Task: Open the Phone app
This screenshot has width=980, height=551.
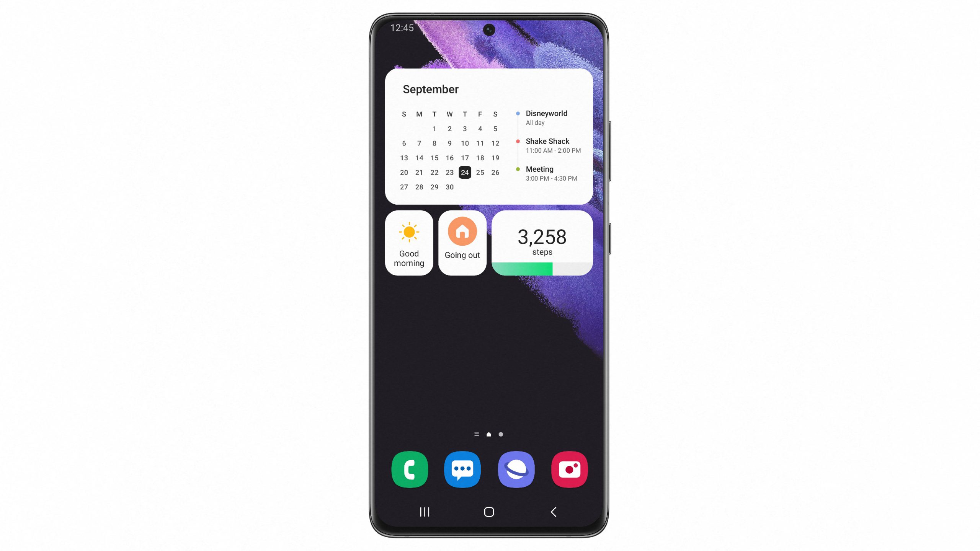Action: [409, 469]
